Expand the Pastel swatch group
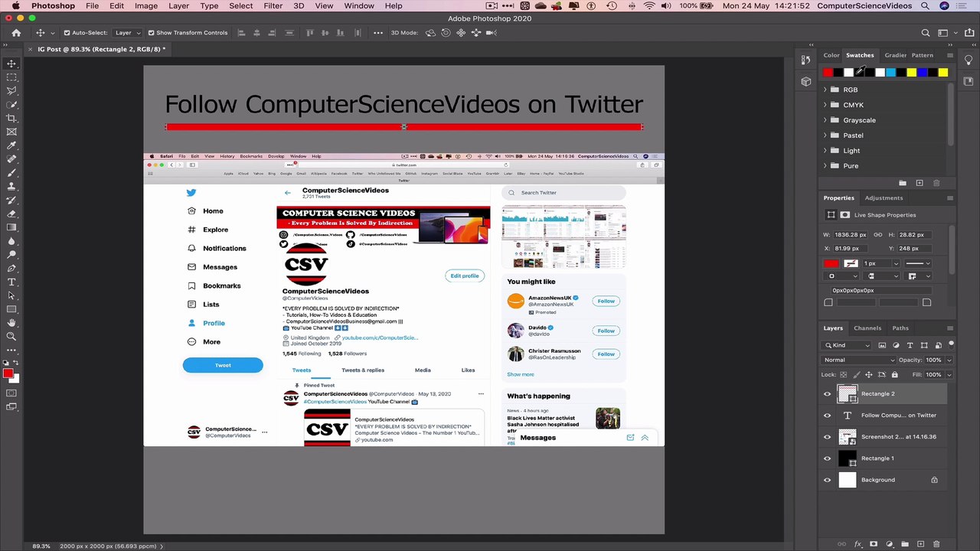 [x=825, y=135]
